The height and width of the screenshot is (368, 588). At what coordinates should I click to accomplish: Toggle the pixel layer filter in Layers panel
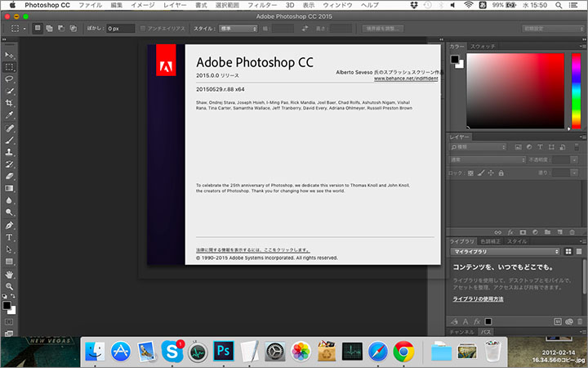click(x=519, y=147)
